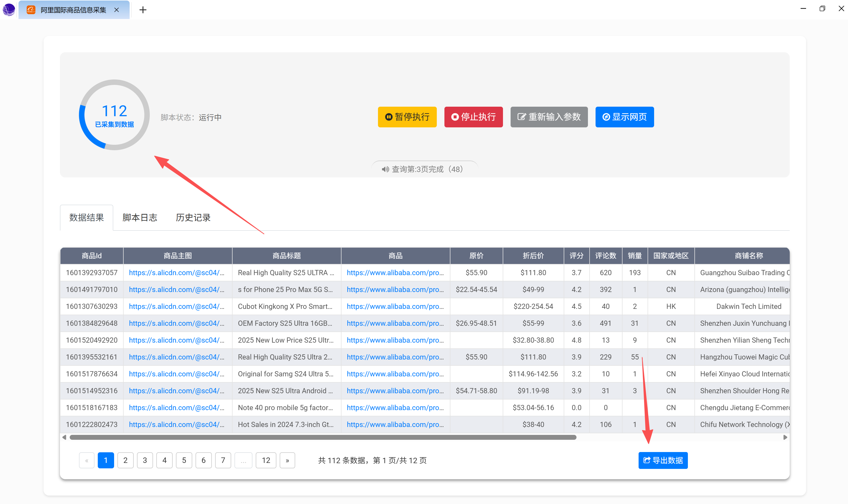Go to page 2

125,460
